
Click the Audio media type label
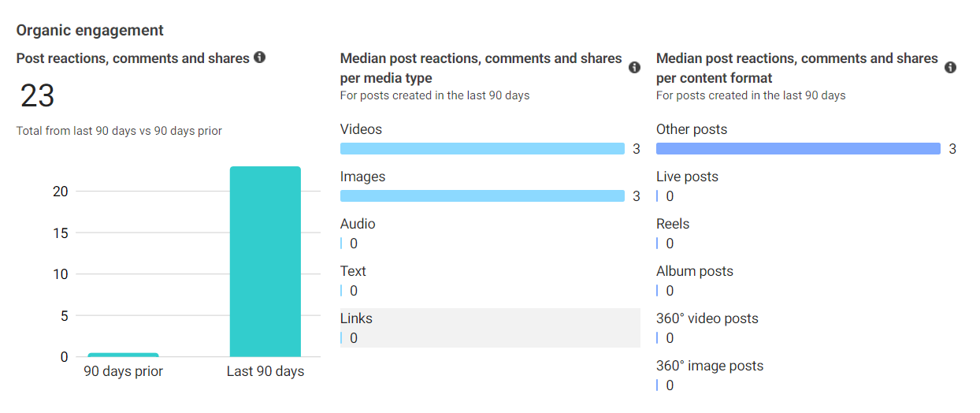(358, 224)
